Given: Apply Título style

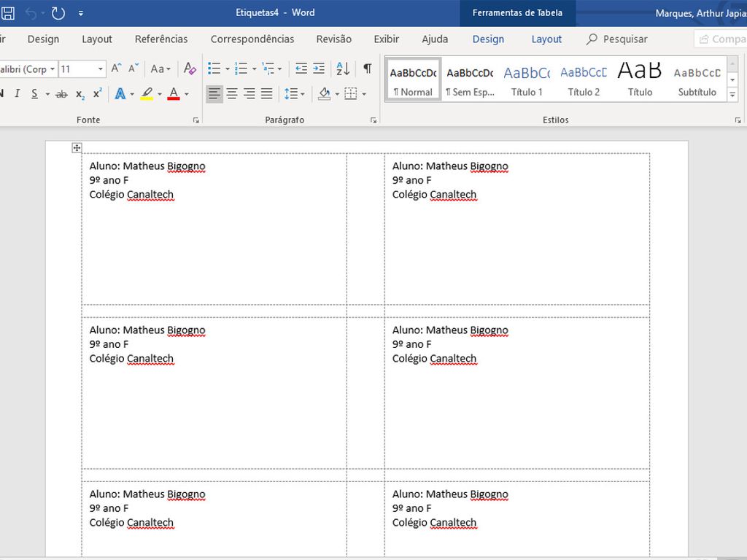Looking at the screenshot, I should (640, 80).
